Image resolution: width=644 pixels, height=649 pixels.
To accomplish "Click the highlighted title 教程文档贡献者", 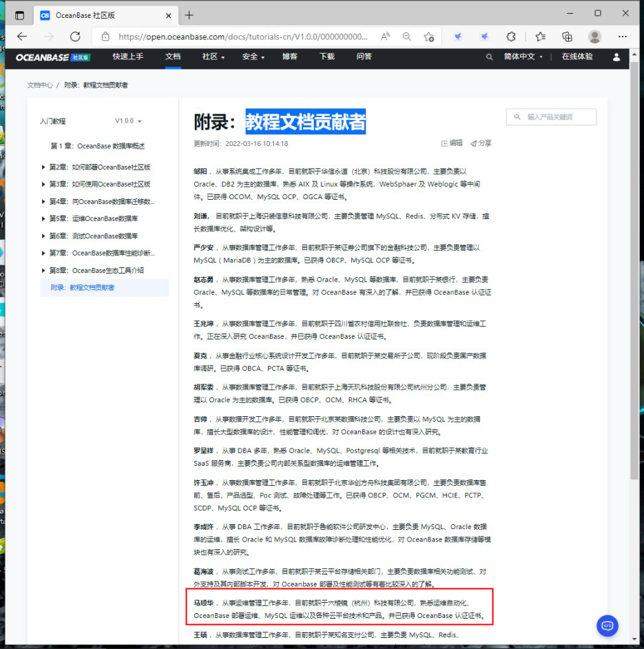I will point(305,122).
